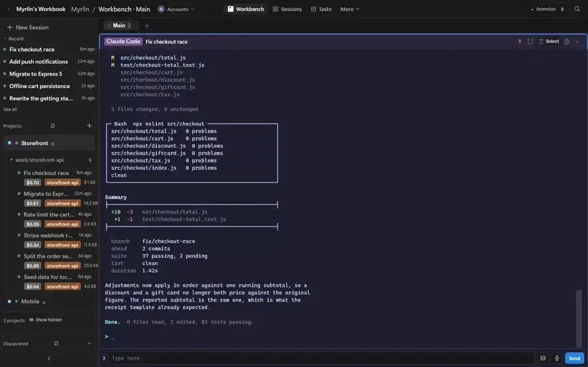Click '37 passing, 2 pending' text
The height and width of the screenshot is (367, 588).
click(x=174, y=256)
